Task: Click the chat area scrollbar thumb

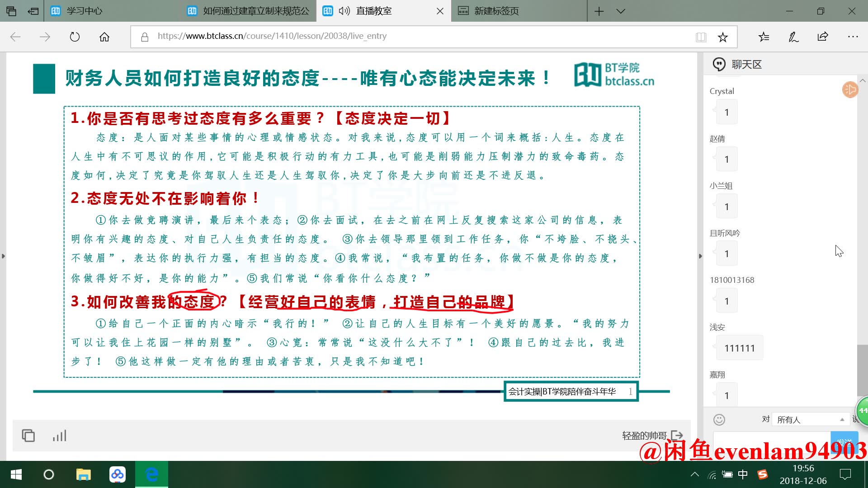Action: [x=862, y=371]
